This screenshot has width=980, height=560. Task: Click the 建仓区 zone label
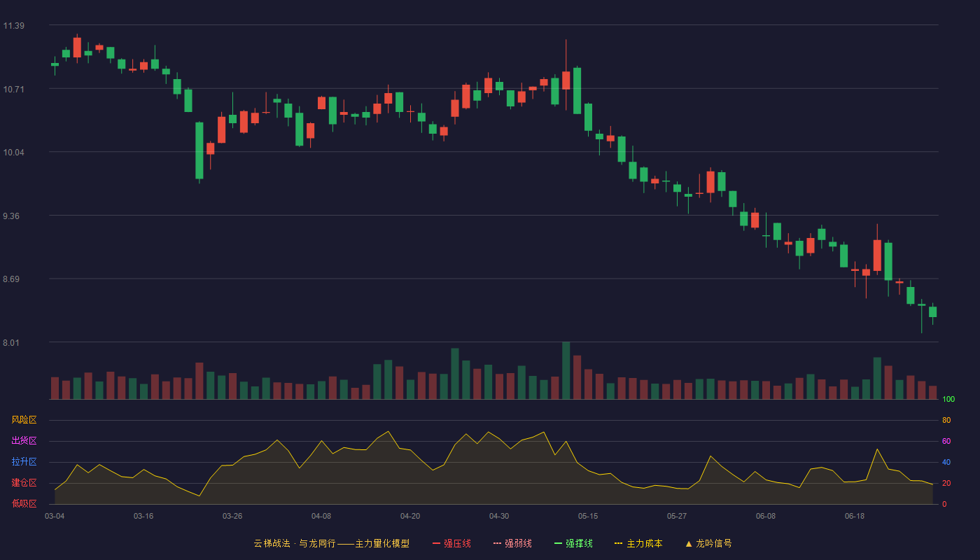[24, 483]
